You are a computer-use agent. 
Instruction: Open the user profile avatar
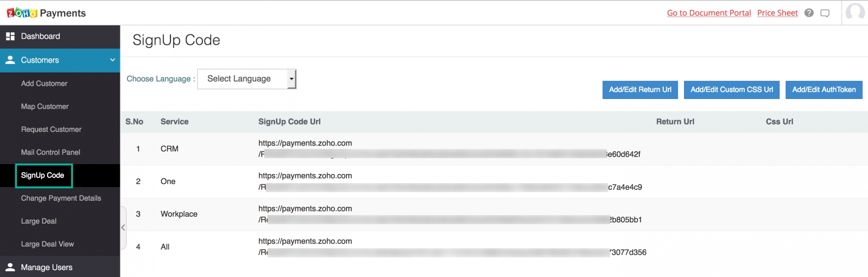tap(855, 12)
